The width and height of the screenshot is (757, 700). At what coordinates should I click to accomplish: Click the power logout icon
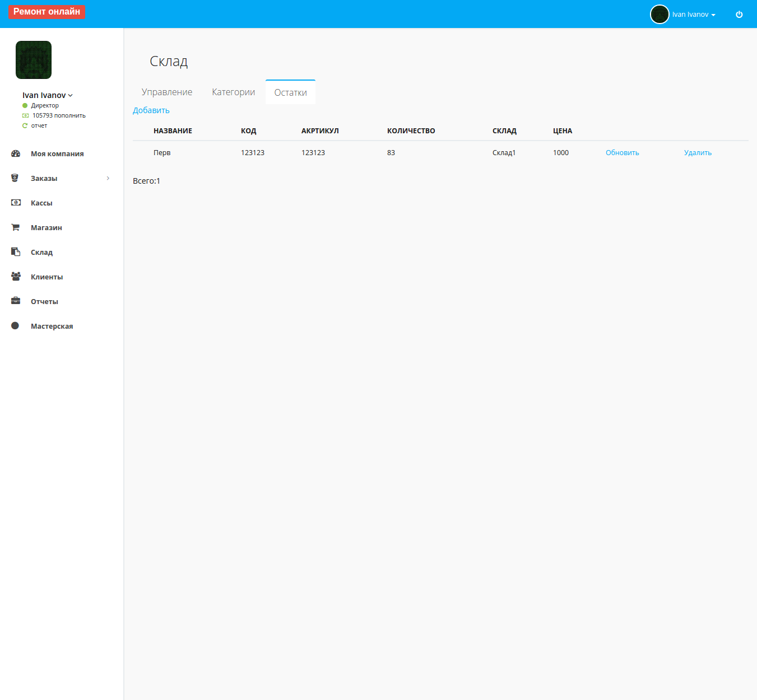(x=739, y=15)
